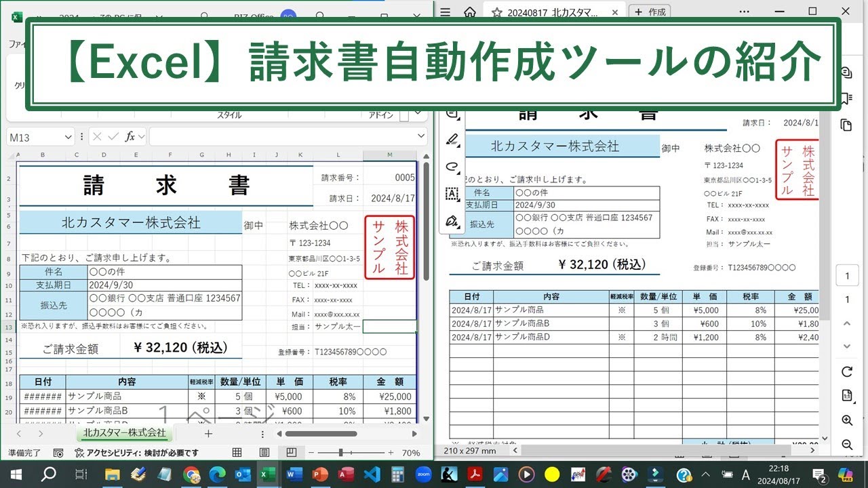Select the 北カスタマー株式会社 sheet tab

tap(124, 432)
